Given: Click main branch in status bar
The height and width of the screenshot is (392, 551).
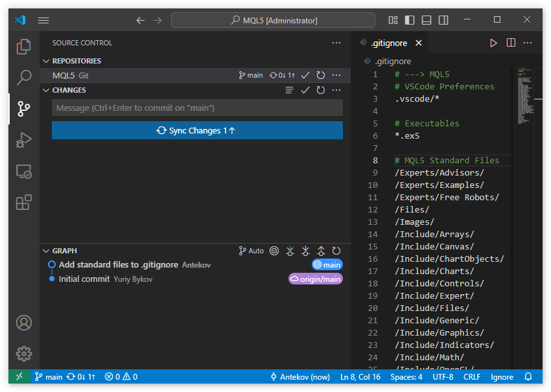Looking at the screenshot, I should (x=49, y=376).
